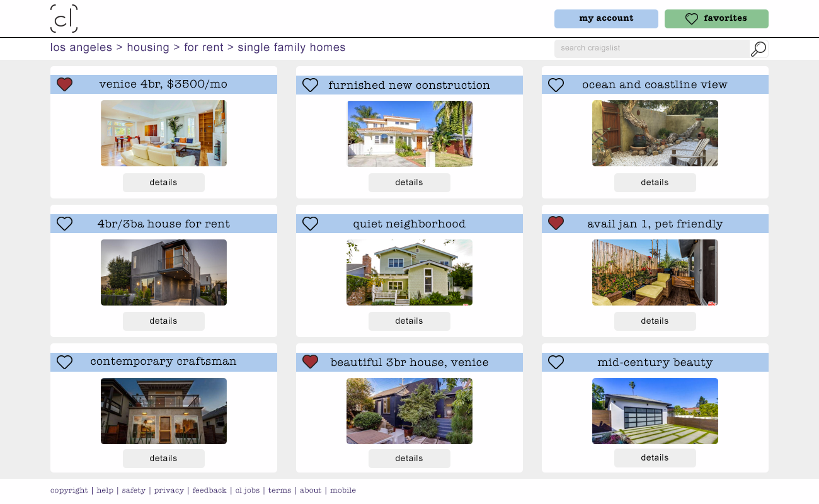Open the quiet neighborhood house photo
This screenshot has height=504, width=819.
409,272
